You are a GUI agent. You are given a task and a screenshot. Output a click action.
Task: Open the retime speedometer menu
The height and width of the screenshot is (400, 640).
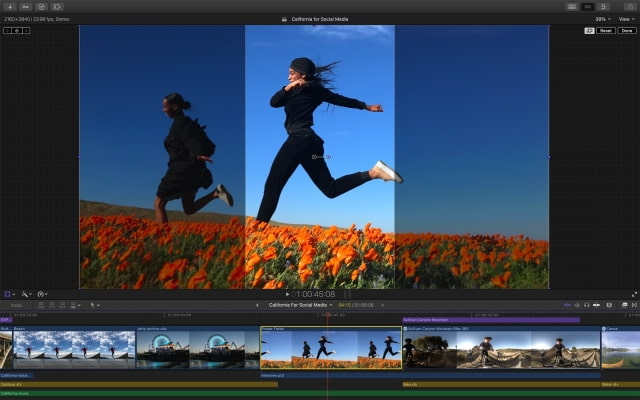coord(42,294)
